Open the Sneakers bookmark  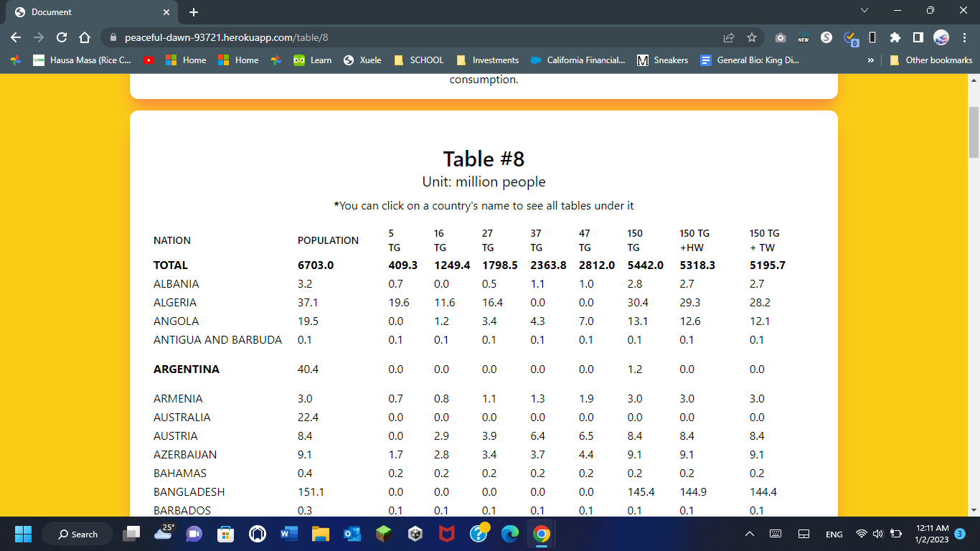click(x=663, y=60)
